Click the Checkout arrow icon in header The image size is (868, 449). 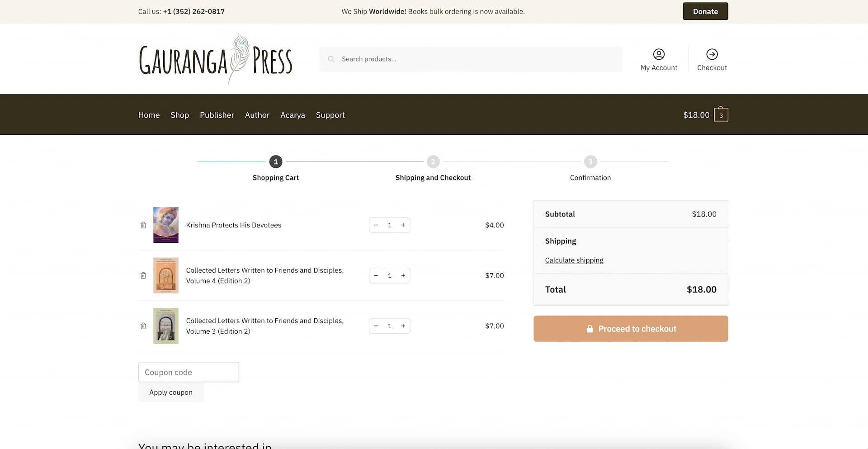[x=712, y=54]
